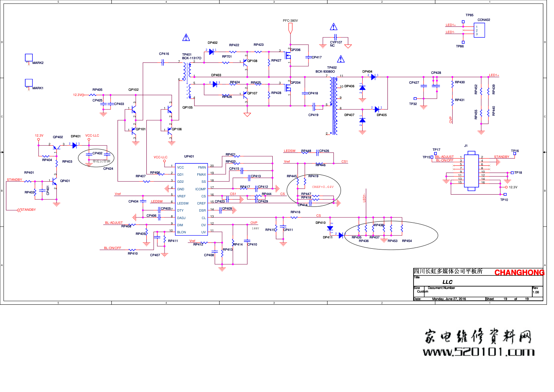Select the ICOMP pin label on UP401
This screenshot has height=392, width=554.
tap(200, 189)
